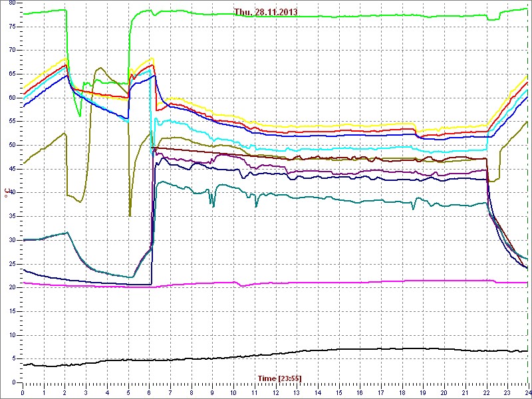Select the 'Time [23:55]' axis caption
Viewport: 532px width, 399px height.
[279, 378]
